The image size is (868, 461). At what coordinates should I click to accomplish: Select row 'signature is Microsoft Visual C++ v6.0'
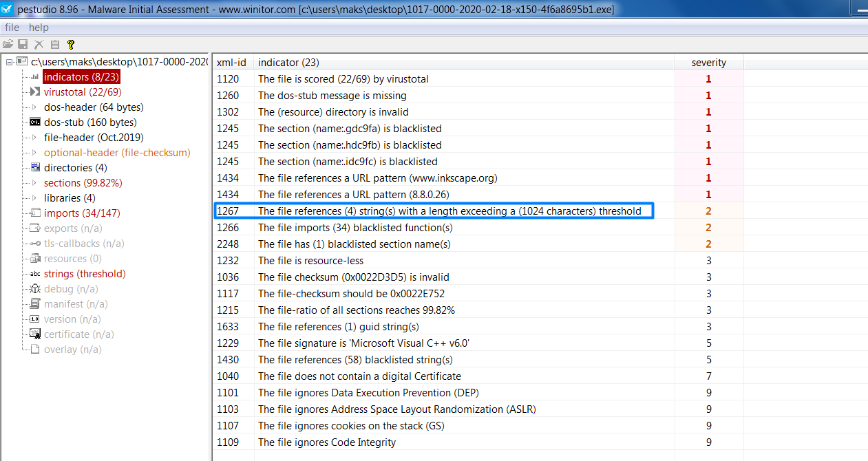[478, 343]
